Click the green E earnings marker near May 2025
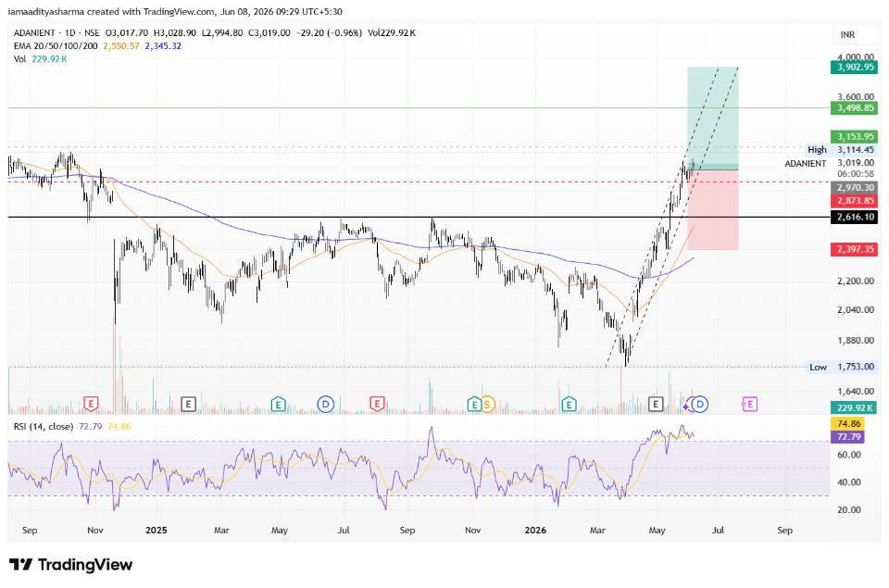Image resolution: width=889 pixels, height=588 pixels. tap(278, 405)
